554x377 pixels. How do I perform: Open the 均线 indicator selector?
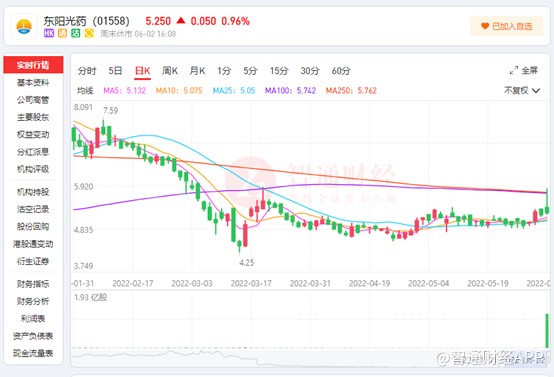pyautogui.click(x=85, y=90)
